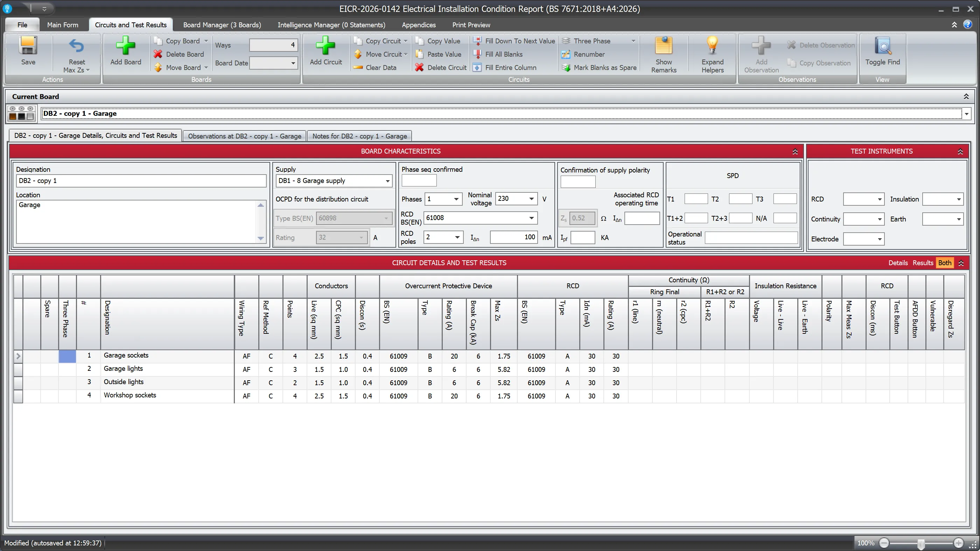The image size is (980, 551).
Task: Switch to Observations at DB2 - copy 1 tab
Action: (x=244, y=136)
